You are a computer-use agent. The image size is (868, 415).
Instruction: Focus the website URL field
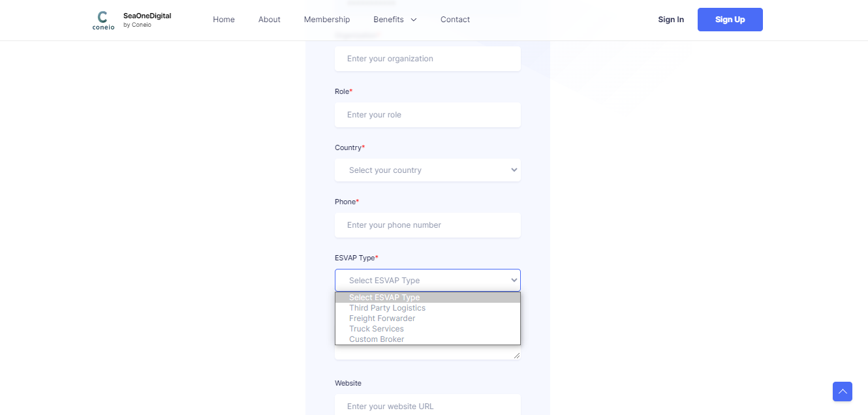pos(427,405)
